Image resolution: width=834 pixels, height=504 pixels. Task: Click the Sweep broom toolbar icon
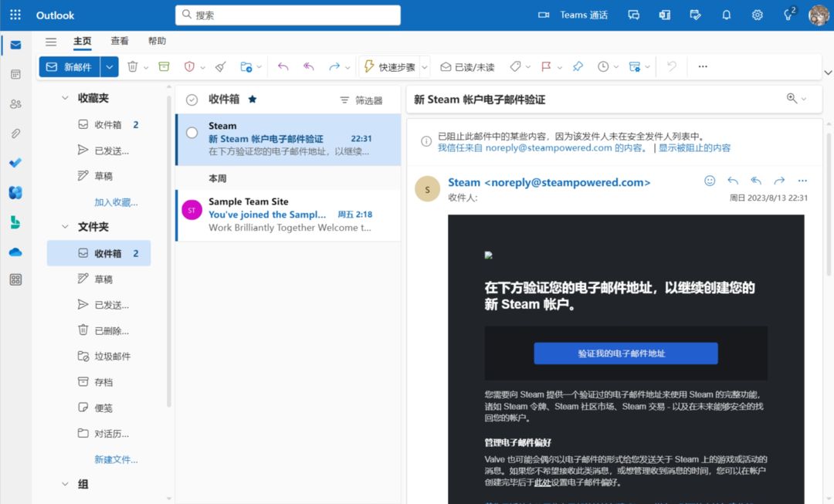pyautogui.click(x=221, y=66)
